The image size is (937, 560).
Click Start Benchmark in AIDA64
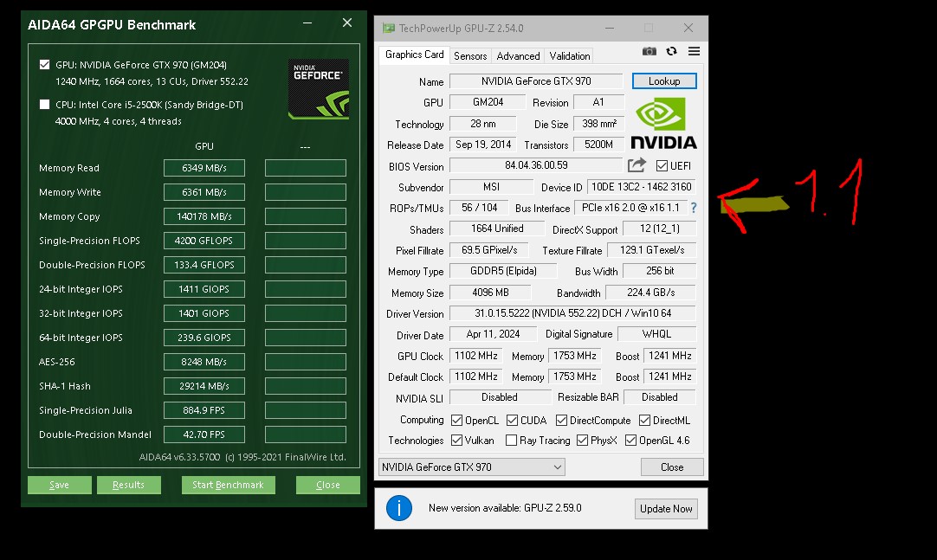point(229,485)
